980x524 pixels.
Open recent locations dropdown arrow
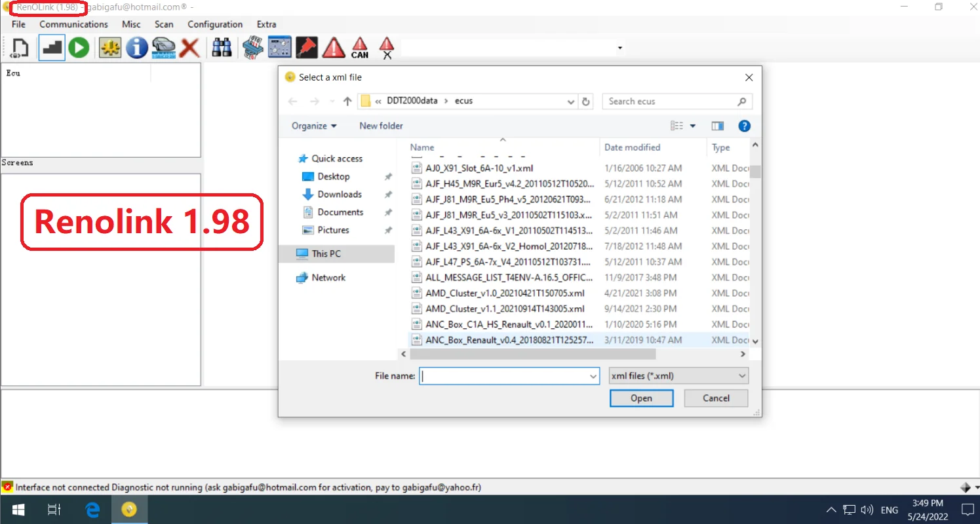point(333,102)
